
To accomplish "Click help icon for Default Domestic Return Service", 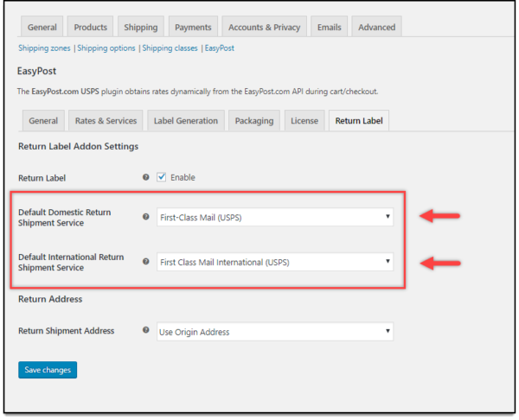I will [145, 217].
